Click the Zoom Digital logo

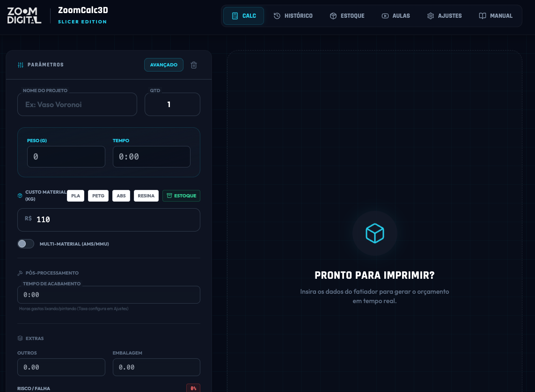pyautogui.click(x=24, y=15)
